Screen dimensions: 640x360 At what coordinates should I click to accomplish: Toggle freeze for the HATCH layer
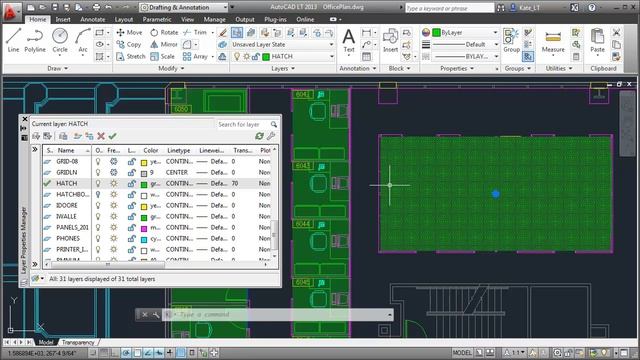113,184
